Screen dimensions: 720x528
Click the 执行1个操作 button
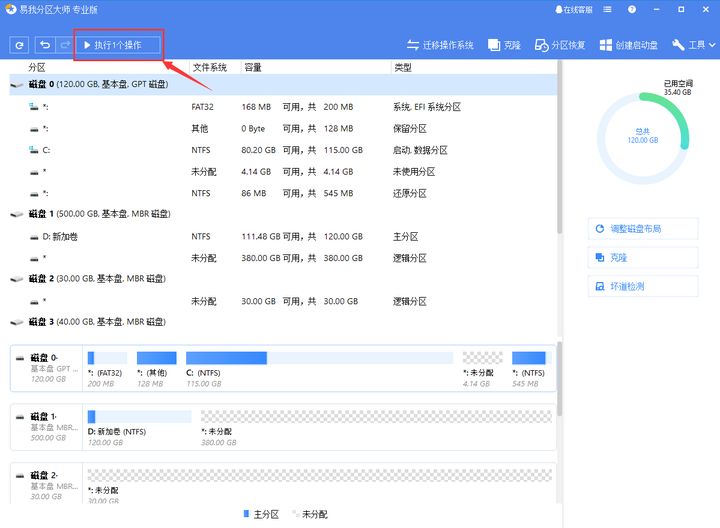tap(118, 45)
